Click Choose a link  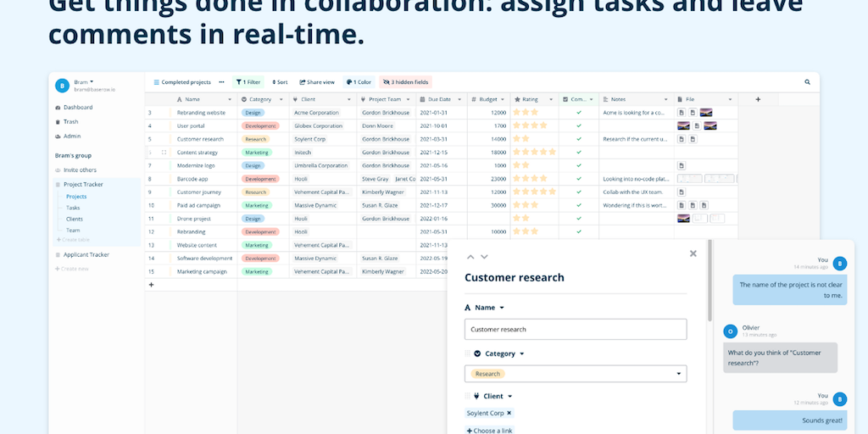[489, 431]
